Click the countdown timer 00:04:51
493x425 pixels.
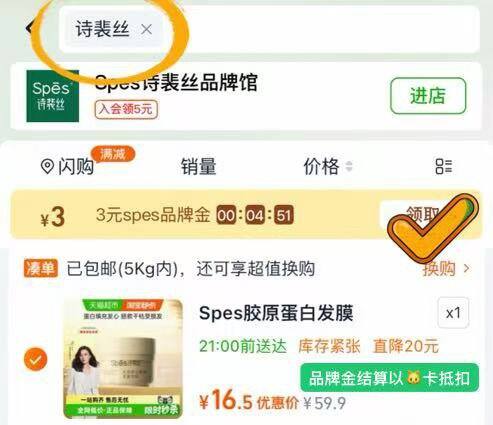255,215
